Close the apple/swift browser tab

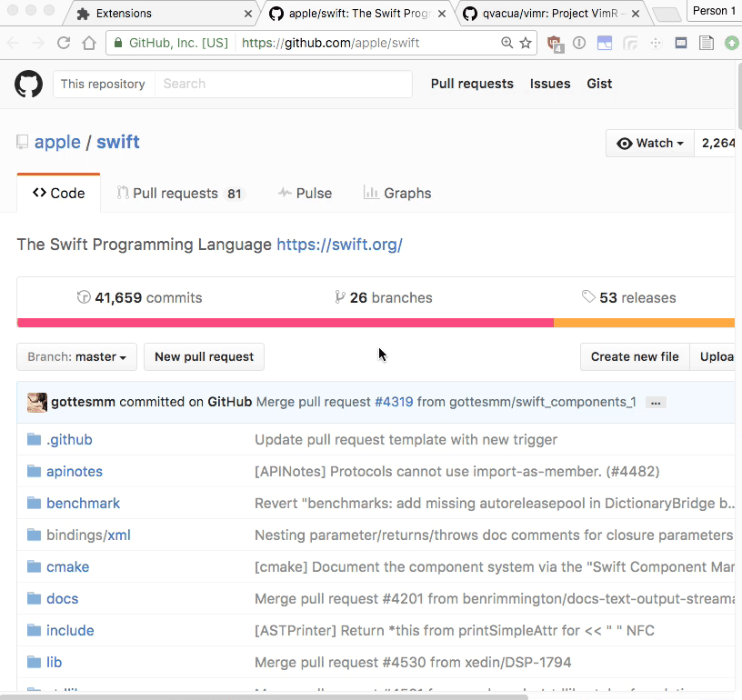[442, 14]
